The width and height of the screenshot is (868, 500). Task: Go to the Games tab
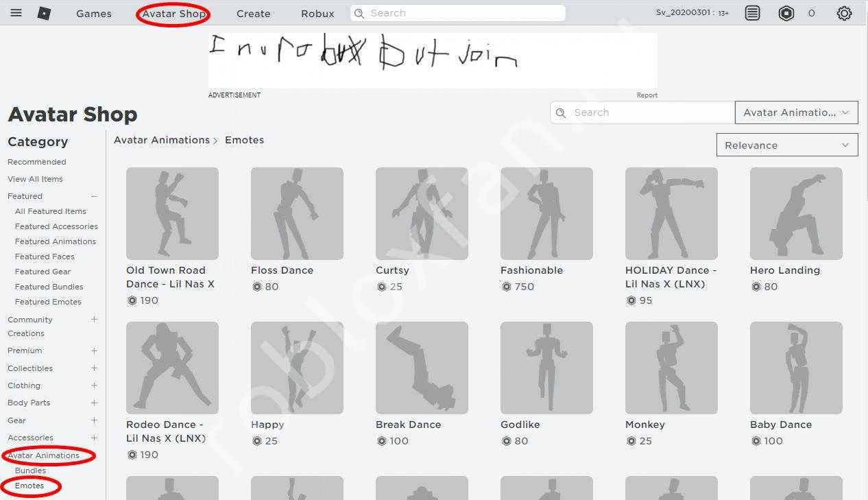click(94, 14)
